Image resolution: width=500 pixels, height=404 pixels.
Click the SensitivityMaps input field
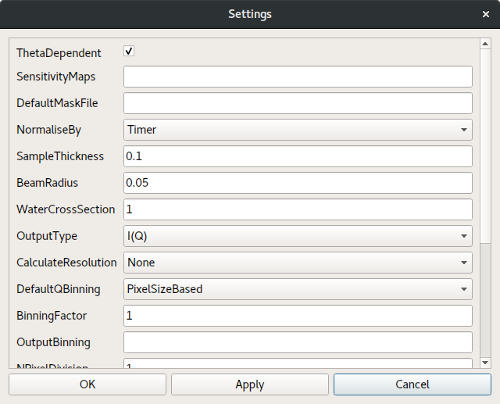point(298,77)
